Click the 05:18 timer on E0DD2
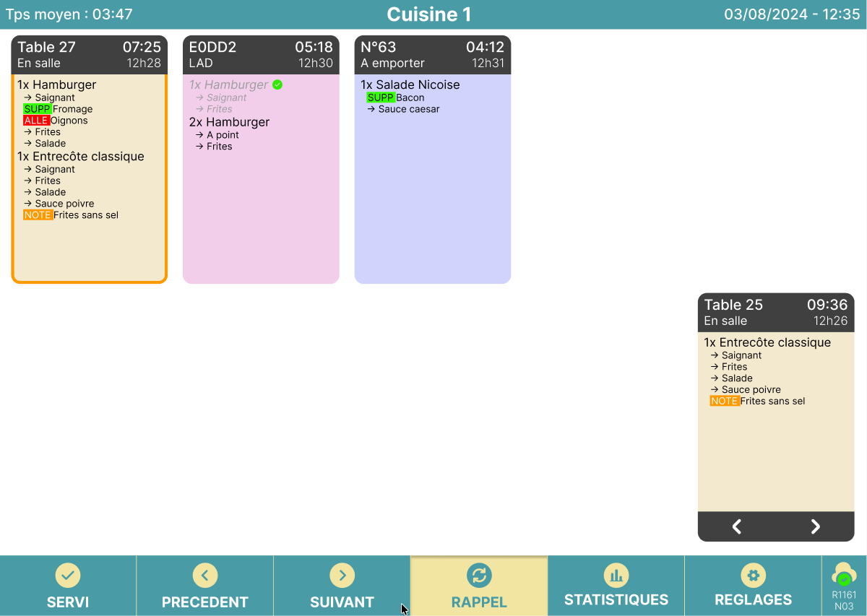Image resolution: width=867 pixels, height=616 pixels. pyautogui.click(x=314, y=47)
